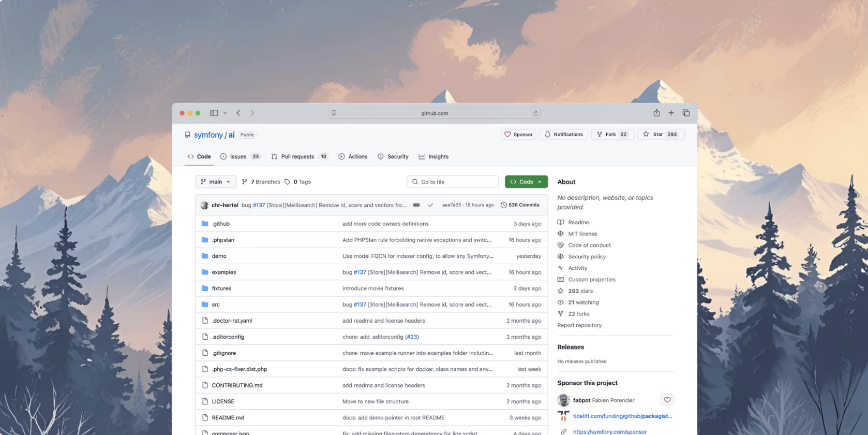Open a new tab with plus icon
Screen dimensions: 868x435
click(671, 113)
